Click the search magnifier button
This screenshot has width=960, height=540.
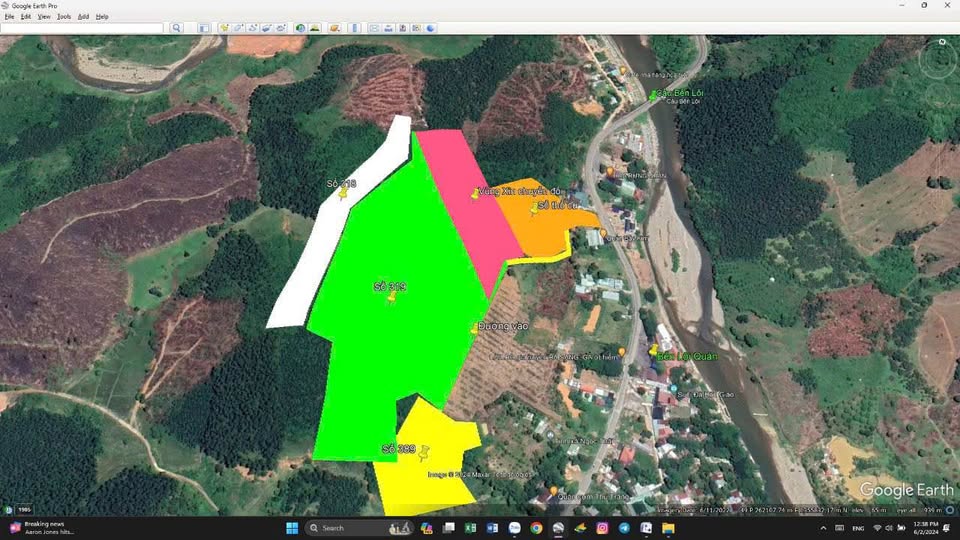(177, 28)
